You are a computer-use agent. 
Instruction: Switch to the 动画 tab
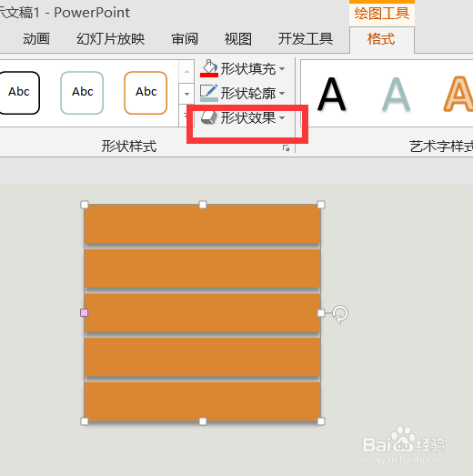tap(36, 39)
